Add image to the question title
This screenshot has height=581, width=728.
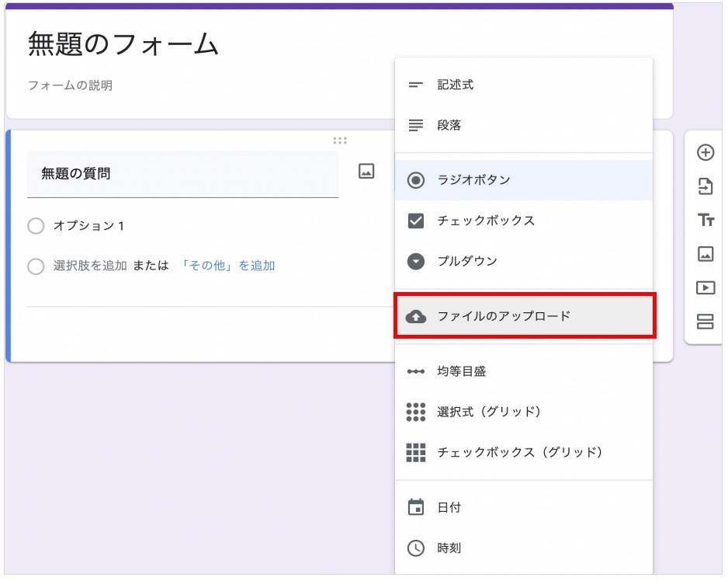366,172
